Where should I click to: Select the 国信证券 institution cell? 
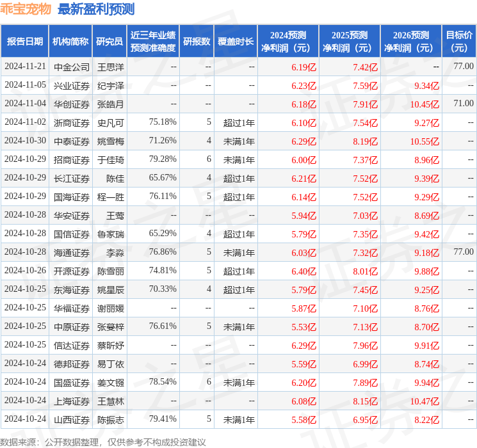[x=72, y=234]
